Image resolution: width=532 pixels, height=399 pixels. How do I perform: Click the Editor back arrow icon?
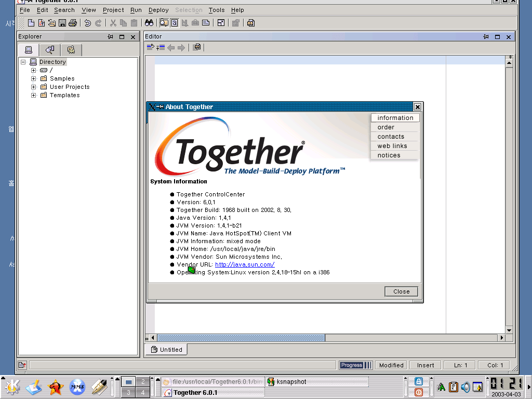[x=171, y=47]
